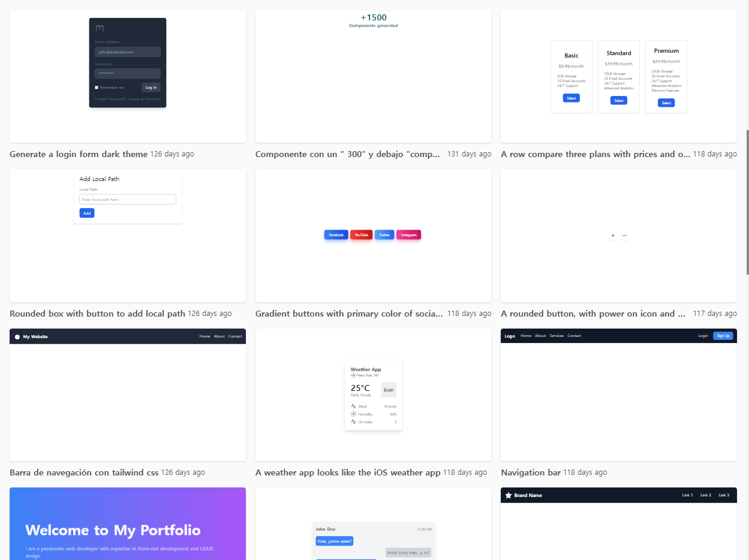Click Link 1 in the Brand Name navbar
This screenshot has height=560, width=749.
(x=687, y=495)
